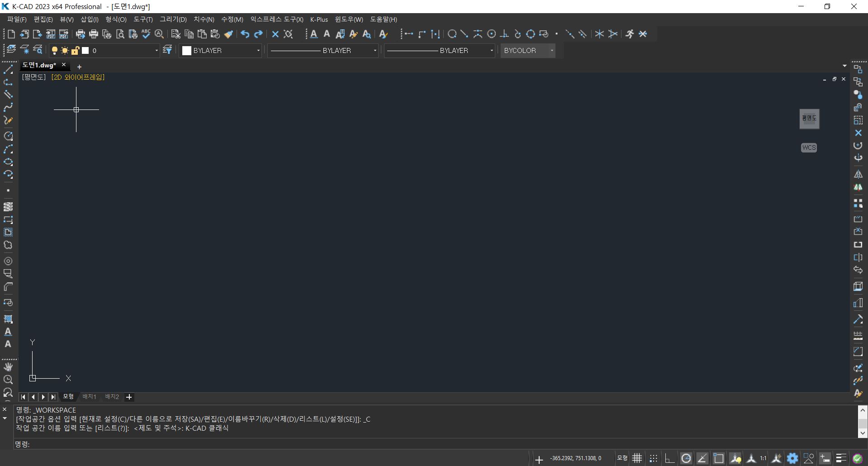Click the Print icon in toolbar
The width and height of the screenshot is (868, 466).
pos(94,34)
